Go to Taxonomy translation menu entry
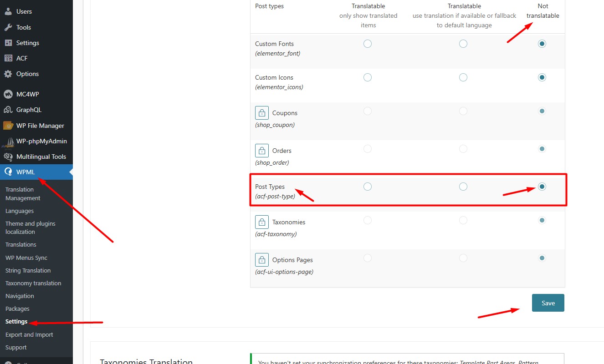 [x=33, y=283]
